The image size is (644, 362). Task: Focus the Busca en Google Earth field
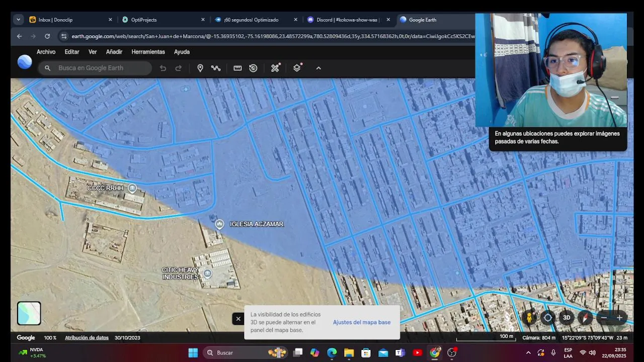[95, 68]
